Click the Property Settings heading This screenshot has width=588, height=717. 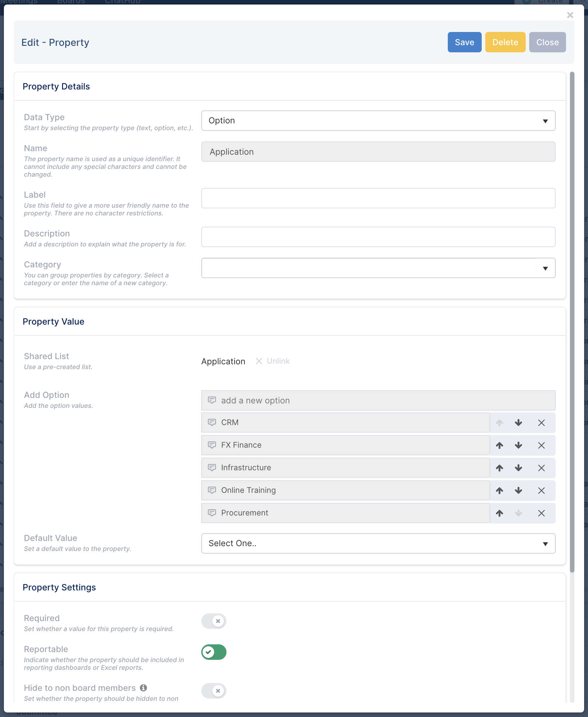59,587
